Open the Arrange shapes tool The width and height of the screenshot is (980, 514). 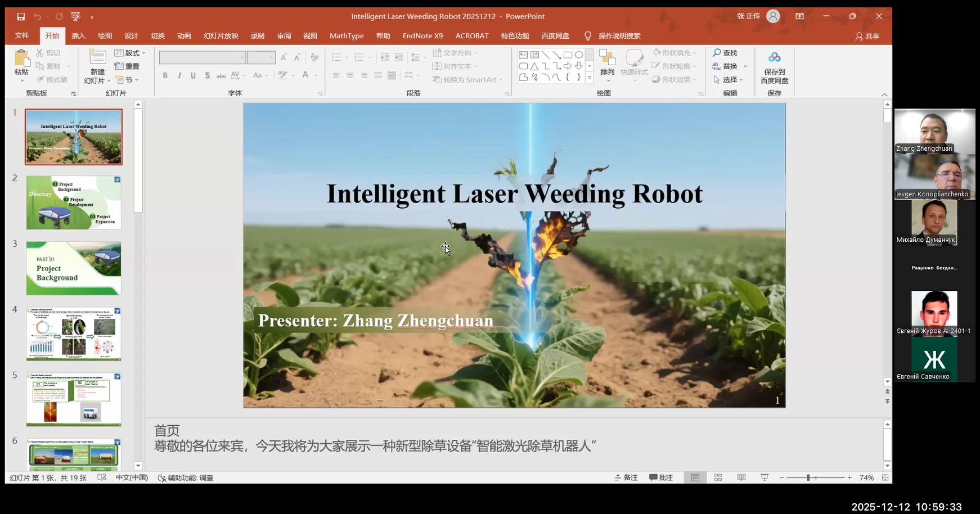coord(607,62)
